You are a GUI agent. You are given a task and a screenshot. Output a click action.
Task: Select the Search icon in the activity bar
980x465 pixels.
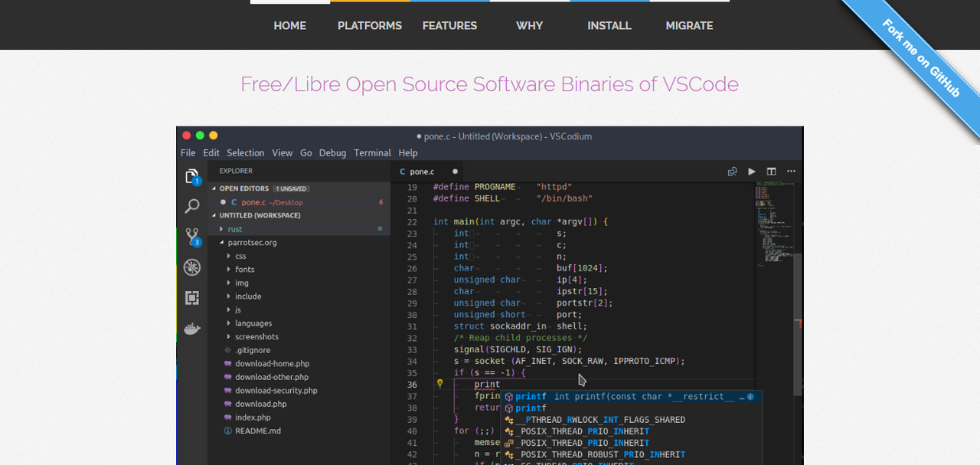(191, 205)
